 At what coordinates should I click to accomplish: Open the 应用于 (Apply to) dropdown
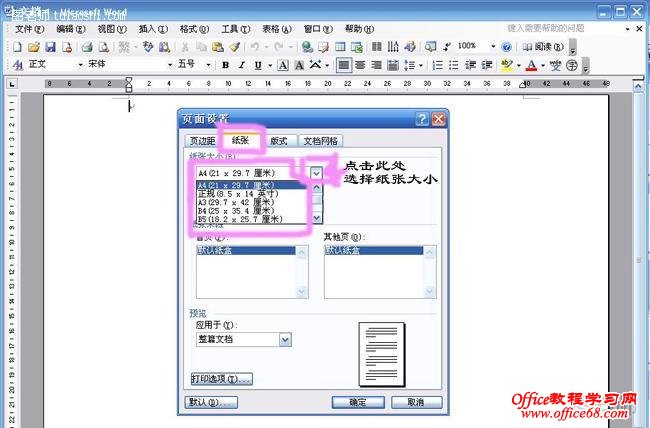[285, 340]
